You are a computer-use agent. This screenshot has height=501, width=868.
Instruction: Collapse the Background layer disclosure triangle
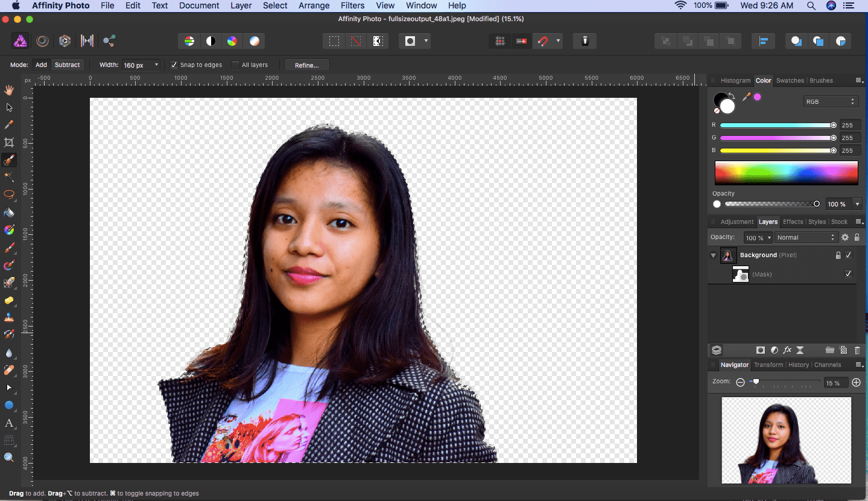713,255
